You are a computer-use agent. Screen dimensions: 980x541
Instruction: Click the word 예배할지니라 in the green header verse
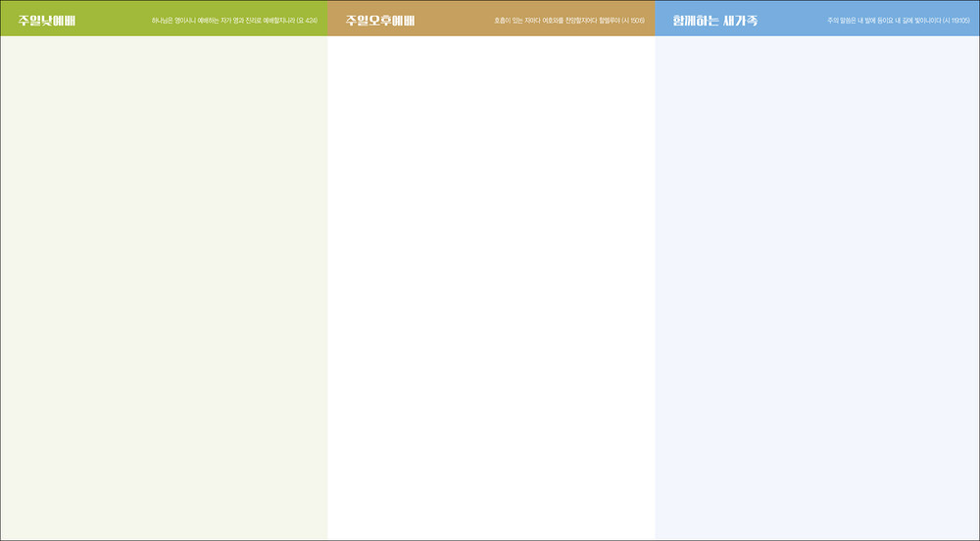tap(278, 21)
